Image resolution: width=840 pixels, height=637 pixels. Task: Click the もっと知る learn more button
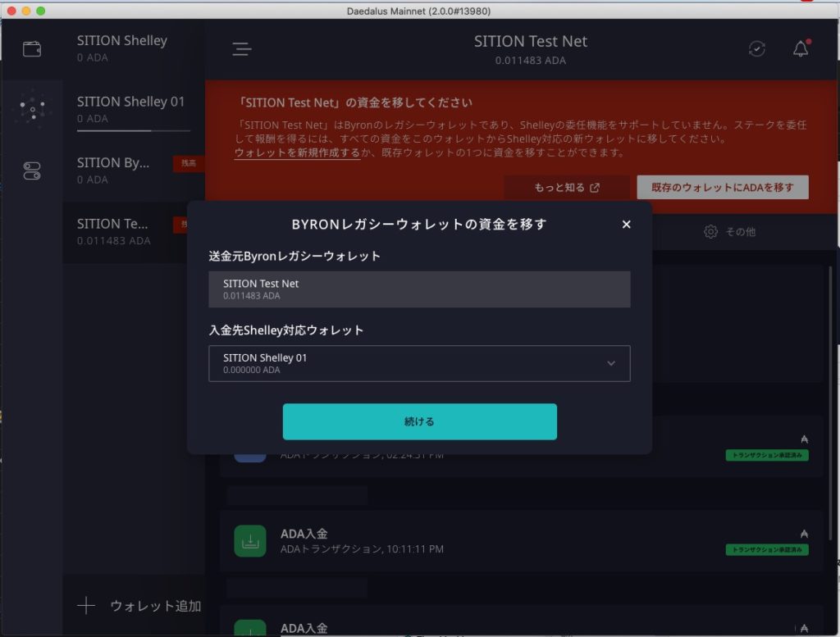[x=567, y=188]
